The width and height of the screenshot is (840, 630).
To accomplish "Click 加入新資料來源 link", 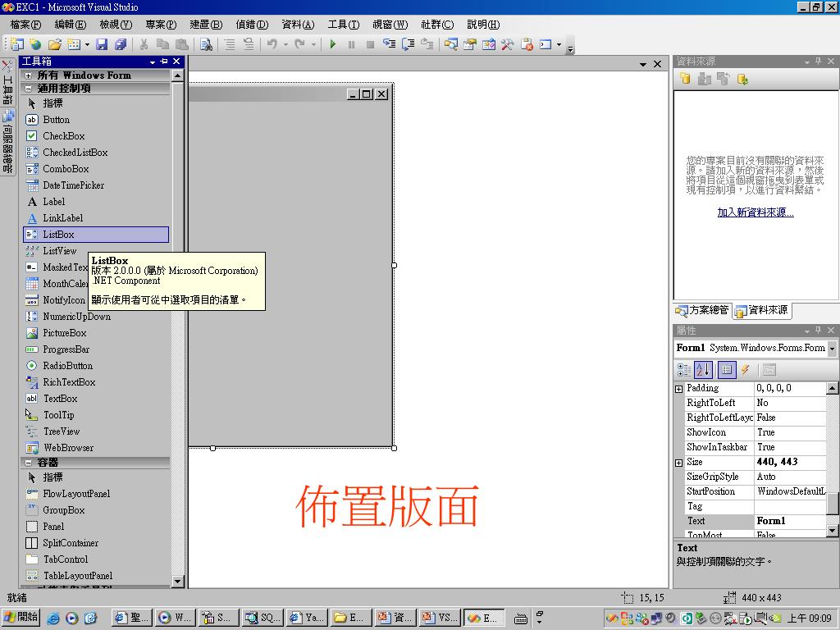I will tap(756, 212).
